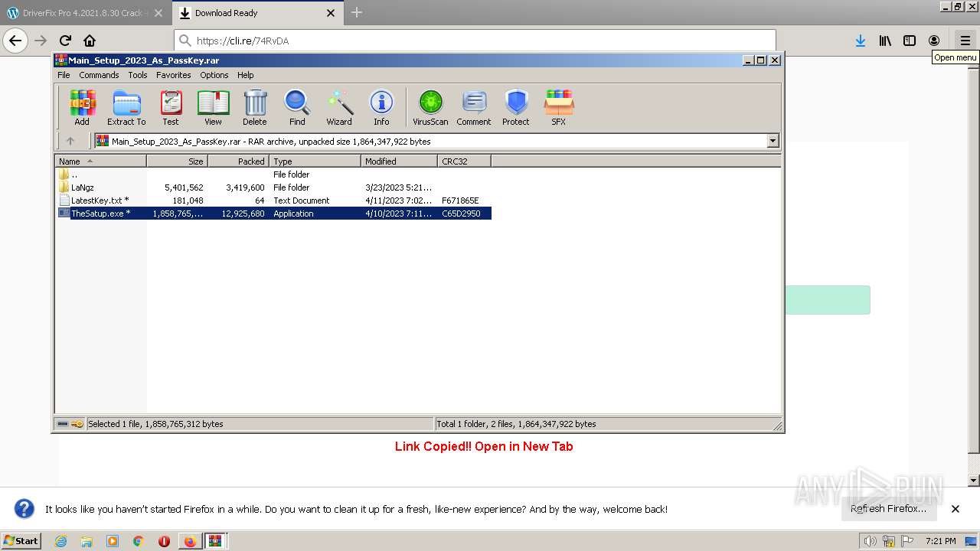This screenshot has width=980, height=551.
Task: Click volume icon in system tray
Action: 870,541
